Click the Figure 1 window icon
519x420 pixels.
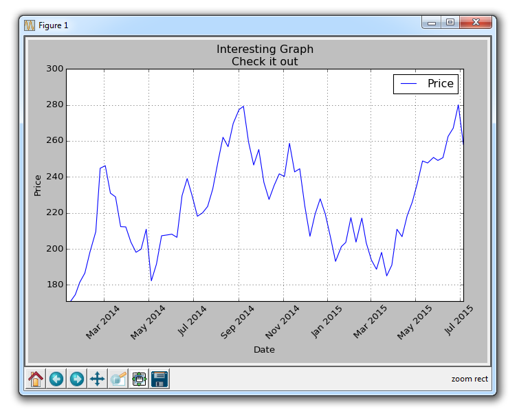(x=30, y=25)
